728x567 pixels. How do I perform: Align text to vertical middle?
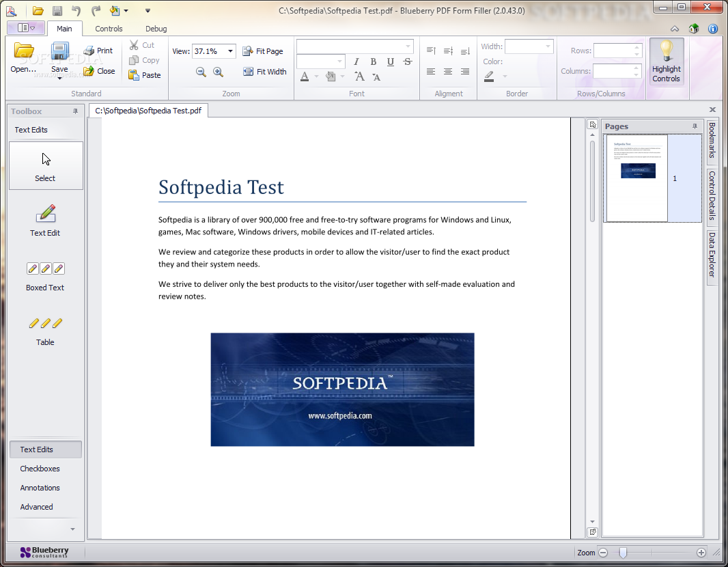448,51
